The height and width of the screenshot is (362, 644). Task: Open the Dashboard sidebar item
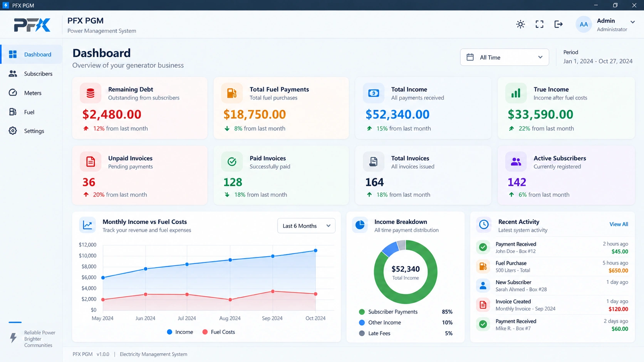pos(31,54)
